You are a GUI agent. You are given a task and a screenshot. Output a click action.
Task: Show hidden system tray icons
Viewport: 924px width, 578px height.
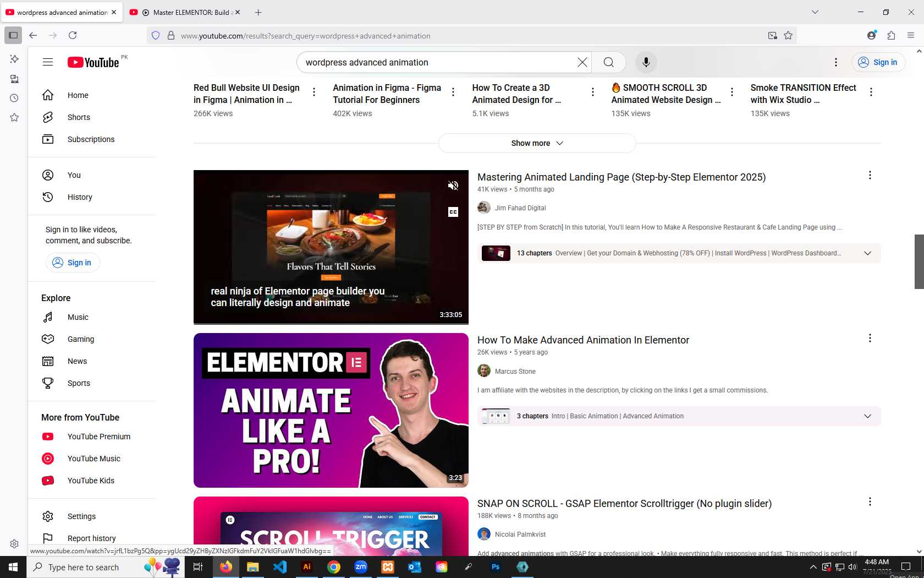click(x=813, y=567)
